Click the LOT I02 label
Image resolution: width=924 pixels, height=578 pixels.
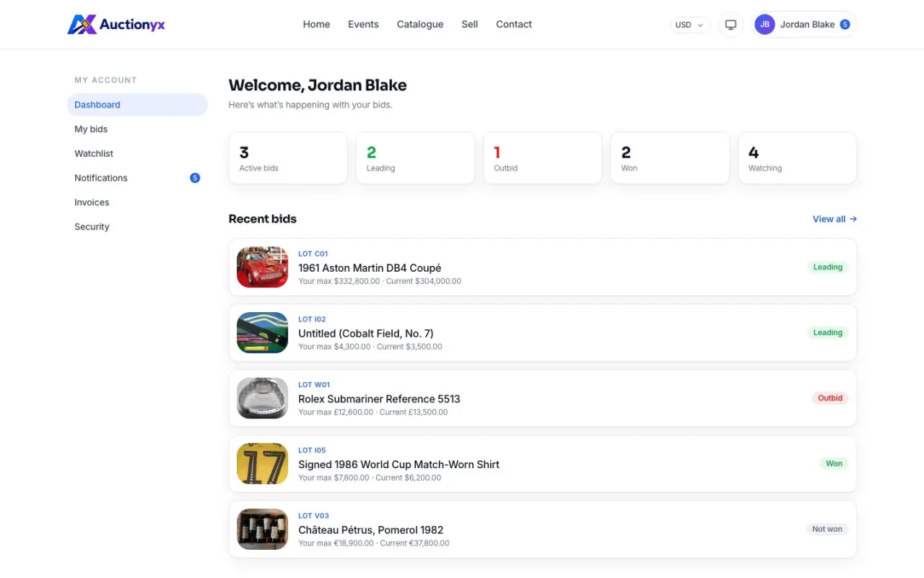[312, 319]
